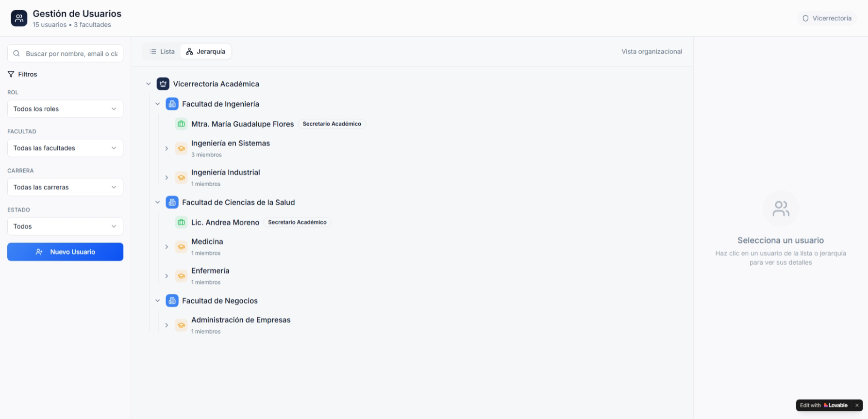
Task: Click the Nuevo Usuario button
Action: coord(65,252)
